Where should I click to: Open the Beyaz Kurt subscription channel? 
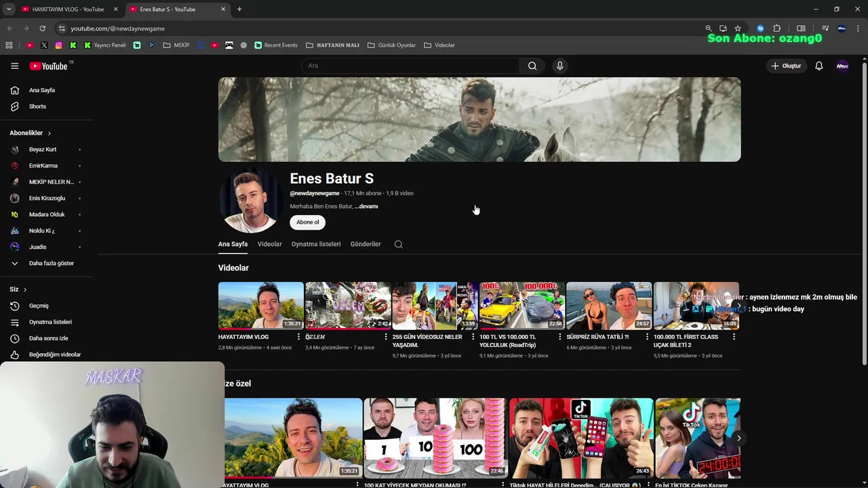click(x=43, y=149)
